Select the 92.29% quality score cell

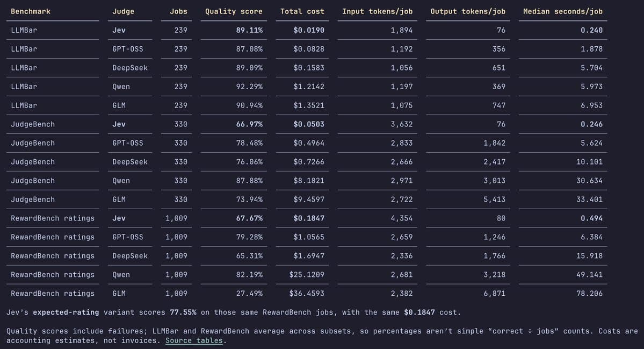coord(249,87)
